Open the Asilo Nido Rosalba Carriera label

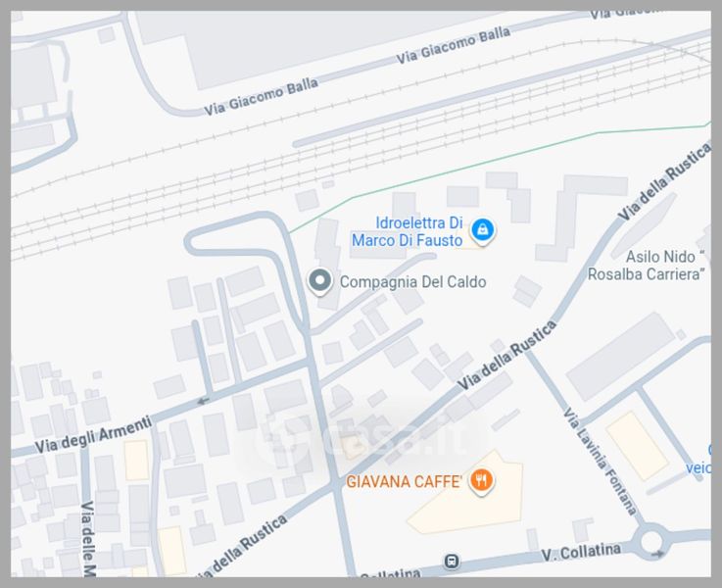[x=647, y=266]
